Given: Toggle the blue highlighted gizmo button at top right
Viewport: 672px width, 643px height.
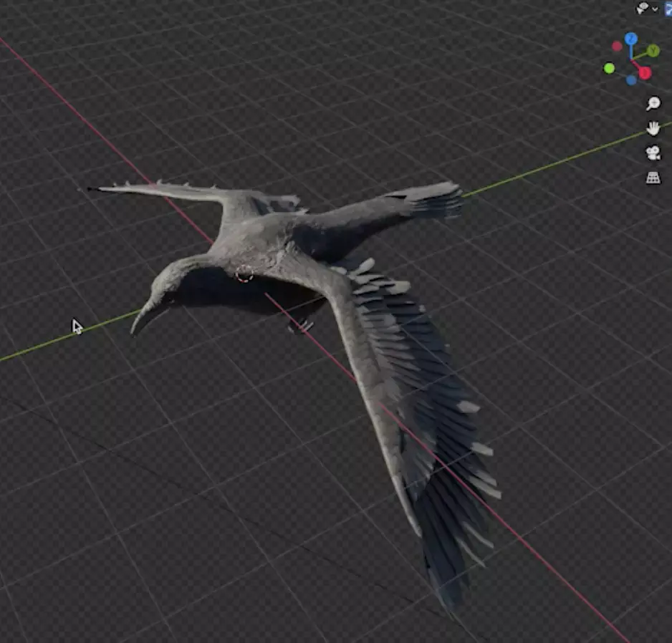Looking at the screenshot, I should point(668,9).
